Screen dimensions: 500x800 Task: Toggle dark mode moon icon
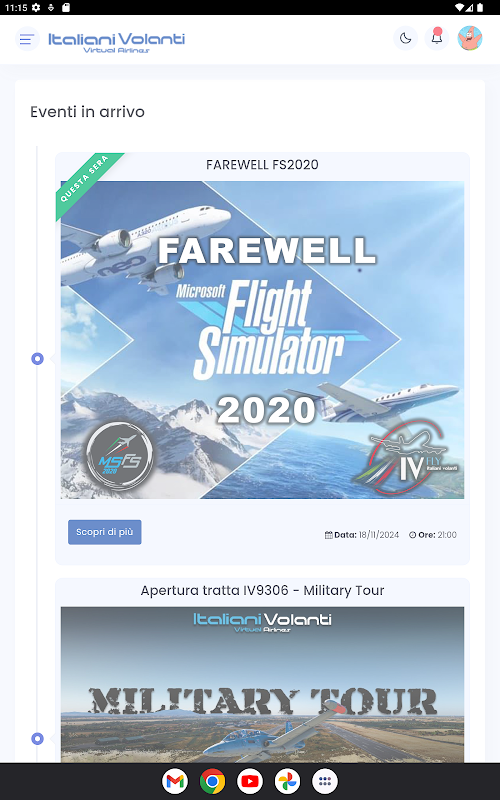(x=406, y=38)
